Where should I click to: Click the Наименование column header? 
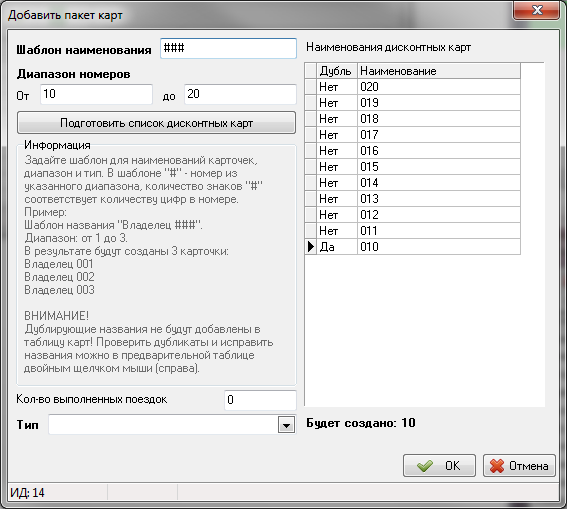coord(439,71)
